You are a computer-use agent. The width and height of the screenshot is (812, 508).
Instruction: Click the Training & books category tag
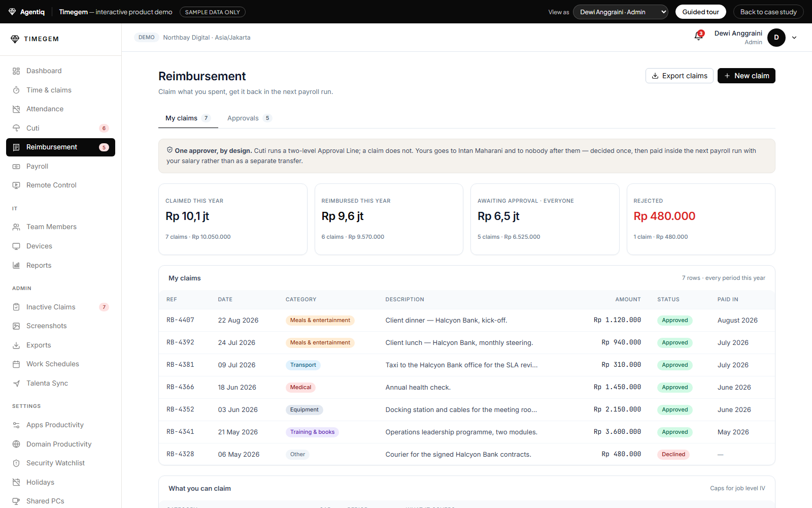[312, 432]
